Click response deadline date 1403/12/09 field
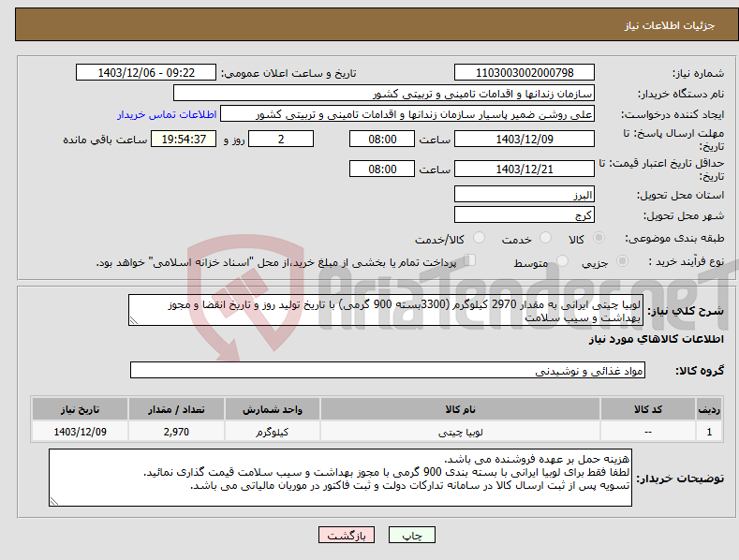This screenshot has height=560, width=739. 525,139
